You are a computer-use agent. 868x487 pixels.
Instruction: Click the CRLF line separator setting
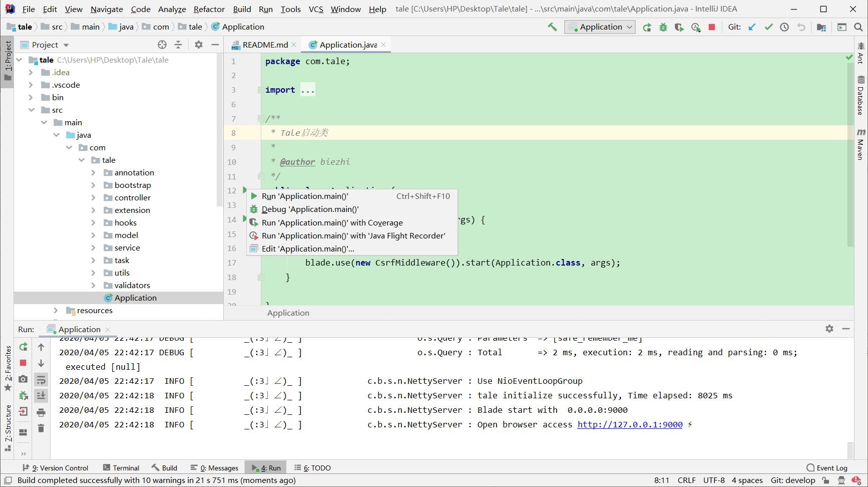(x=686, y=480)
